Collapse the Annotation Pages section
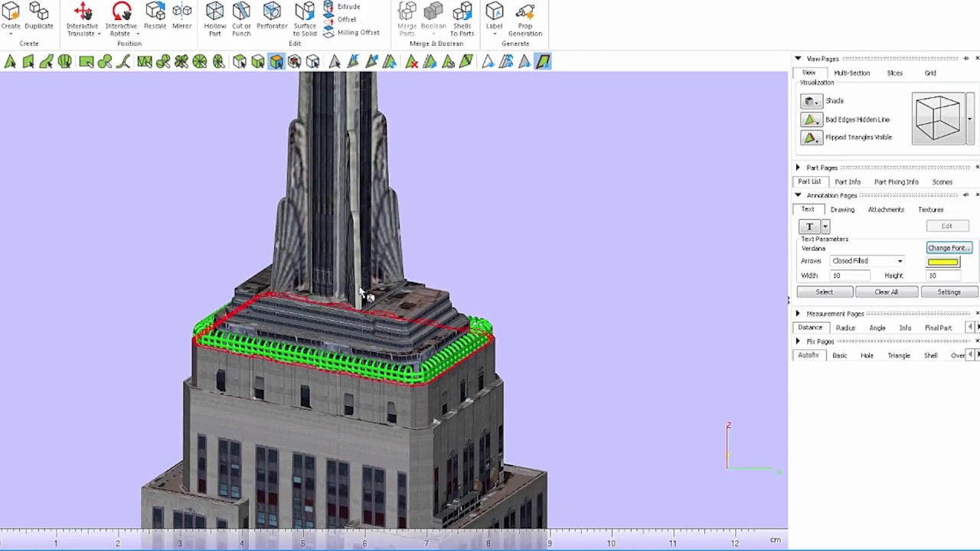The width and height of the screenshot is (980, 551). 798,195
